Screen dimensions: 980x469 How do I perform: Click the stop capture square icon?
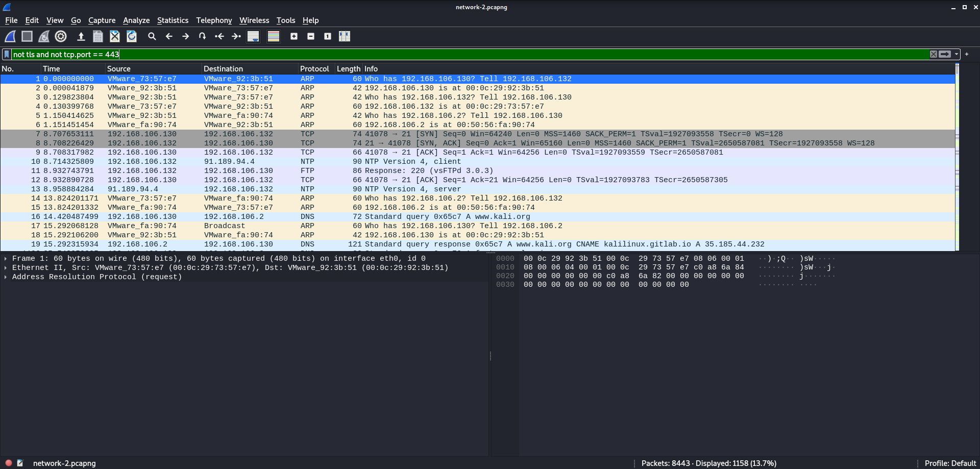coord(27,36)
